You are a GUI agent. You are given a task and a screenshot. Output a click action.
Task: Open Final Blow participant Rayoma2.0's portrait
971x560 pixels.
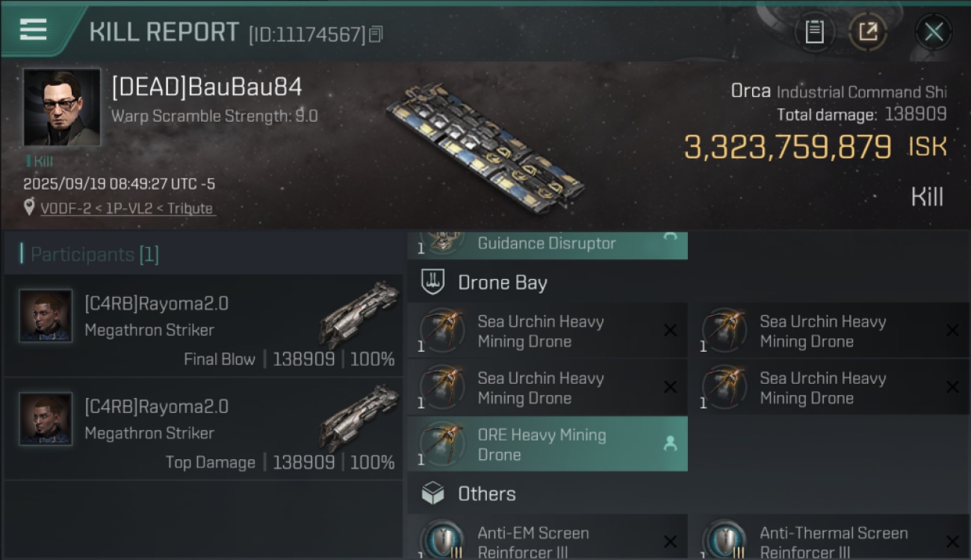pyautogui.click(x=46, y=316)
